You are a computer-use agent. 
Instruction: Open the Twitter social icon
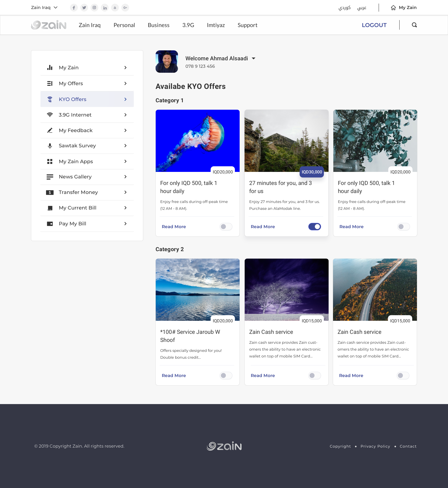pos(84,7)
